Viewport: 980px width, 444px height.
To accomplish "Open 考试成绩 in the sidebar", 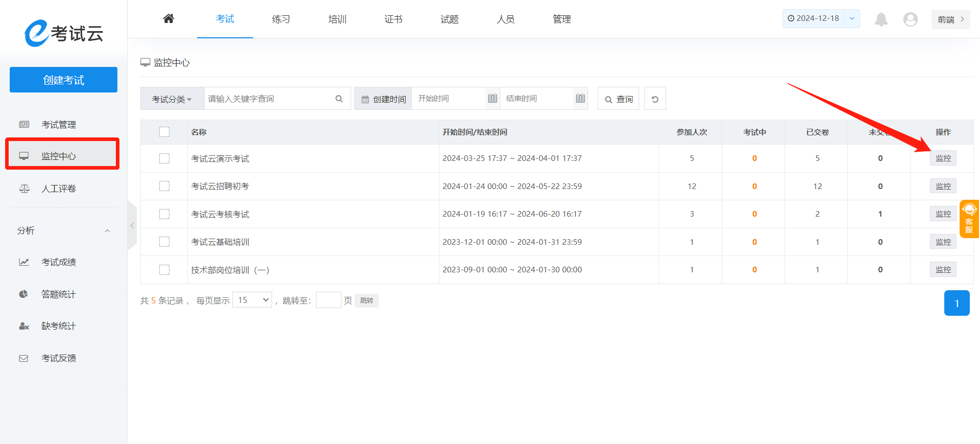I will click(59, 262).
